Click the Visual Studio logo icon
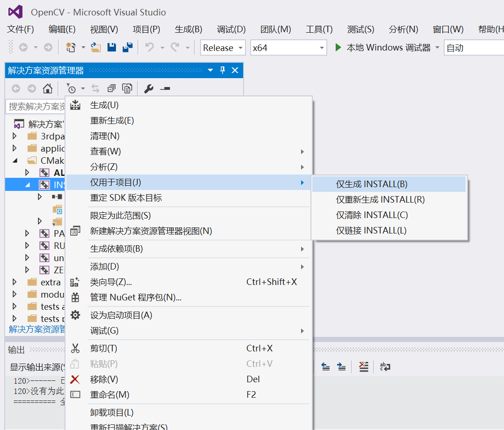 (15, 12)
